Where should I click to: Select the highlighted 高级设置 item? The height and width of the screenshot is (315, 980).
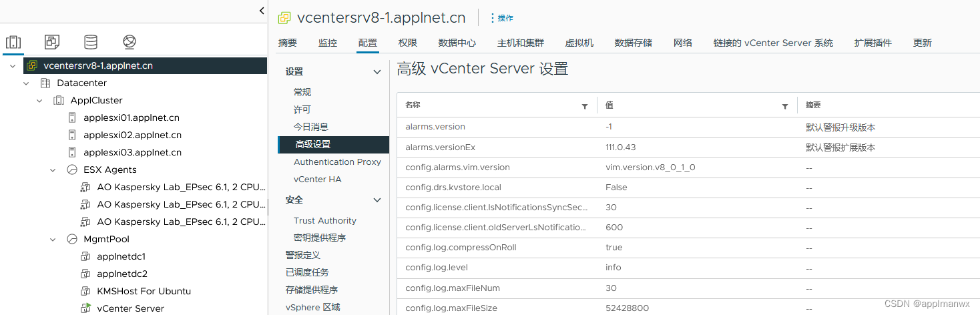(333, 144)
